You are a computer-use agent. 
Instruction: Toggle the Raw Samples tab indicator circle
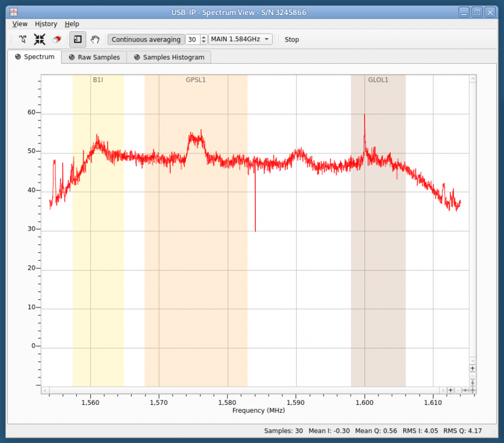click(x=71, y=57)
